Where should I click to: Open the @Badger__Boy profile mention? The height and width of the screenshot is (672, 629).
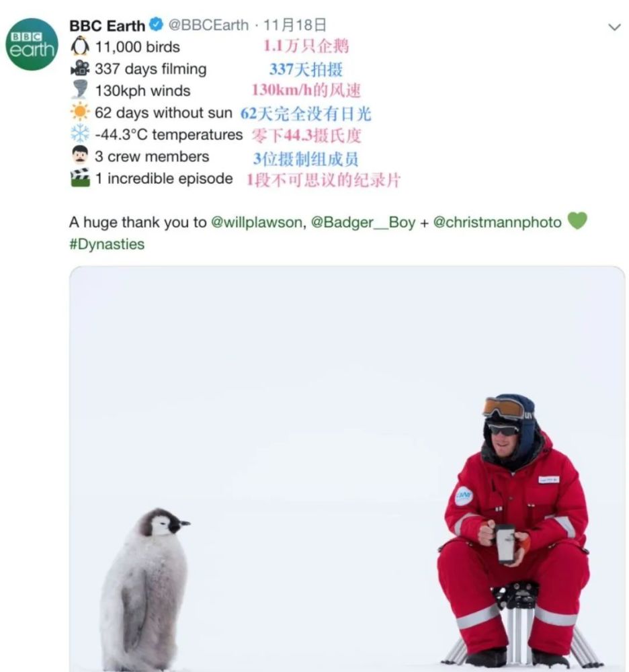(363, 222)
